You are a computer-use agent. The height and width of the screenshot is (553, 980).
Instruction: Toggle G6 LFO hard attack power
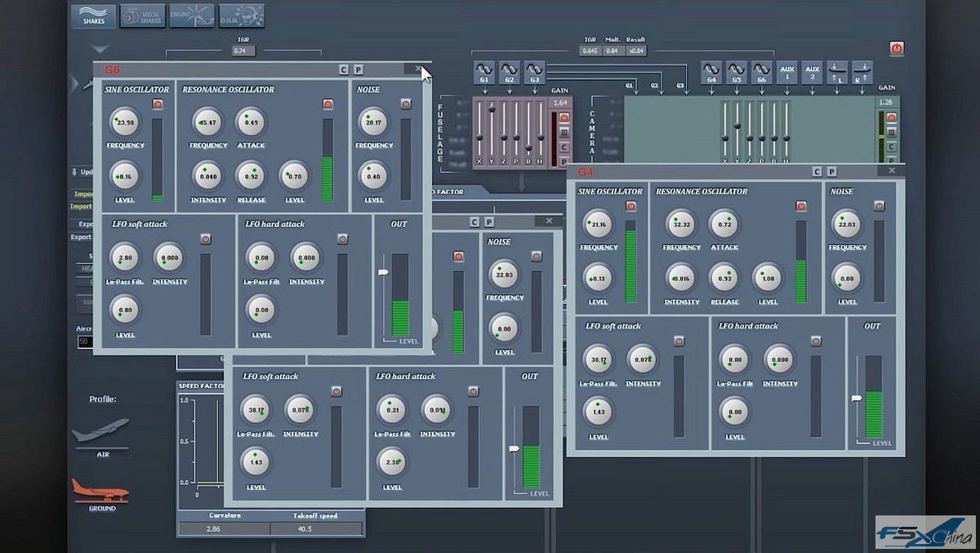[x=342, y=239]
